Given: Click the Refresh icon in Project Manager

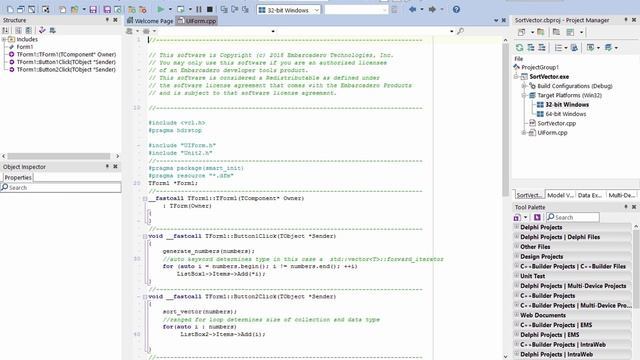Looking at the screenshot, I should point(519,48).
